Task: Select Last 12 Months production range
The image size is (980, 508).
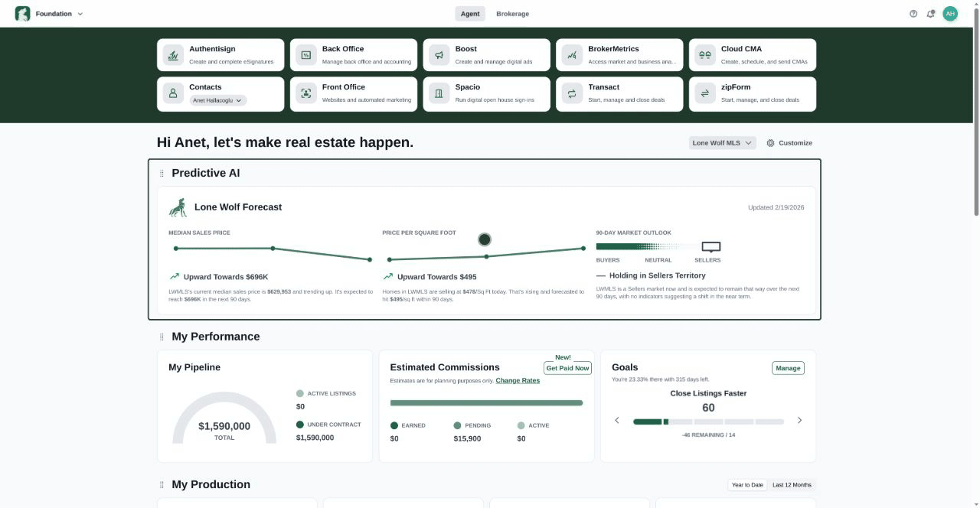Action: [792, 485]
